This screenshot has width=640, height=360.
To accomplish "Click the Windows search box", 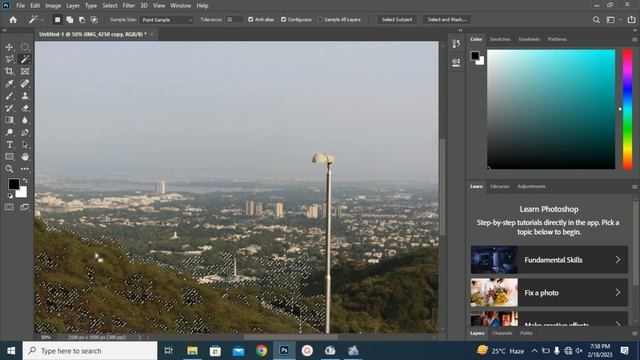I will [x=90, y=351].
